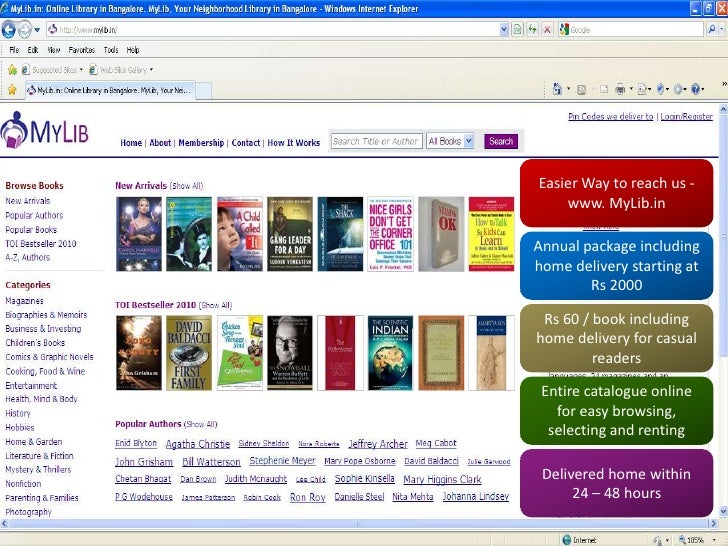Image resolution: width=728 pixels, height=546 pixels.
Task: Open Gang Leader for a Day book cover
Action: click(x=290, y=234)
